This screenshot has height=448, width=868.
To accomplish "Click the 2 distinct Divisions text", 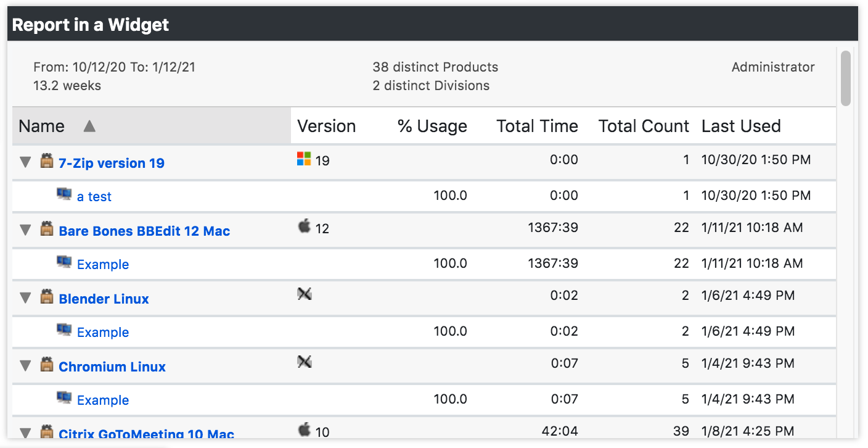I will (x=431, y=86).
